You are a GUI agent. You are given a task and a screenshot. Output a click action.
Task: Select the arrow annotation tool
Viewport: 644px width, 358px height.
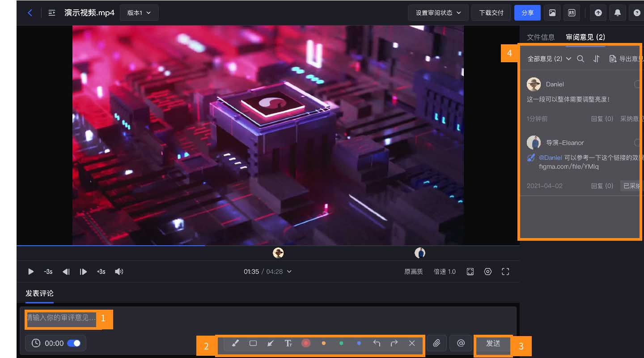point(270,343)
